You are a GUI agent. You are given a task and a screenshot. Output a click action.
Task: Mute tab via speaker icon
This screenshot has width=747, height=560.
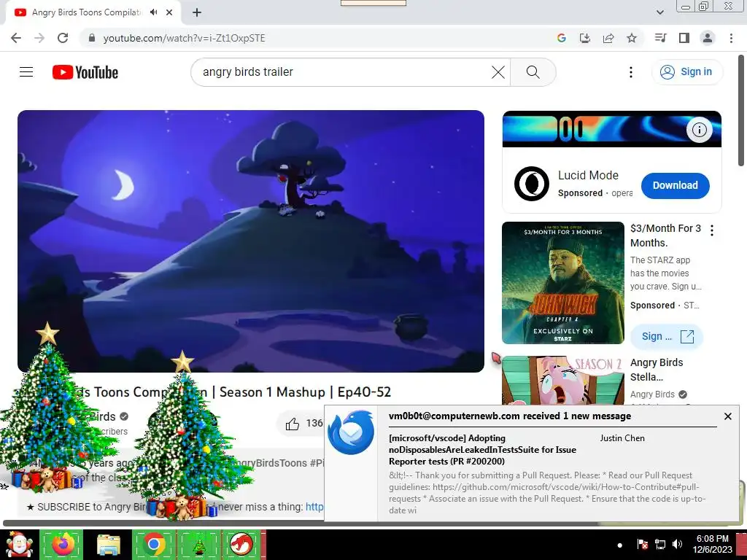tap(153, 12)
